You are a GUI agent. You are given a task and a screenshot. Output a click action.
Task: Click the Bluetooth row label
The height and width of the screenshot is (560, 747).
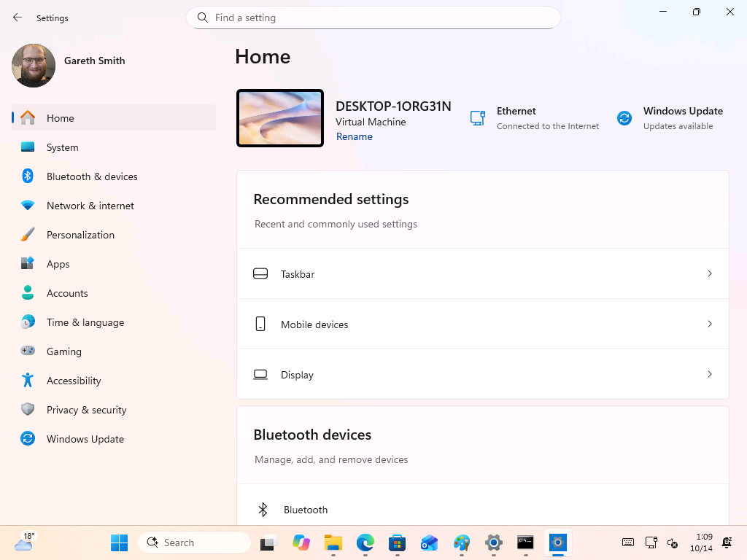tap(306, 510)
